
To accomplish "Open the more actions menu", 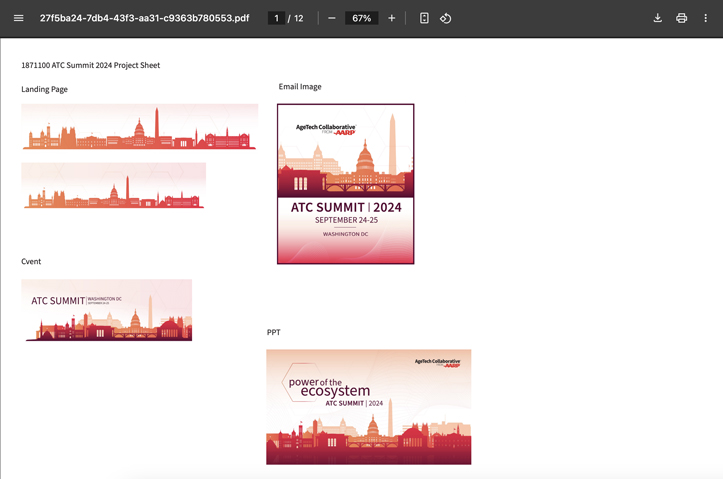I will pyautogui.click(x=705, y=18).
